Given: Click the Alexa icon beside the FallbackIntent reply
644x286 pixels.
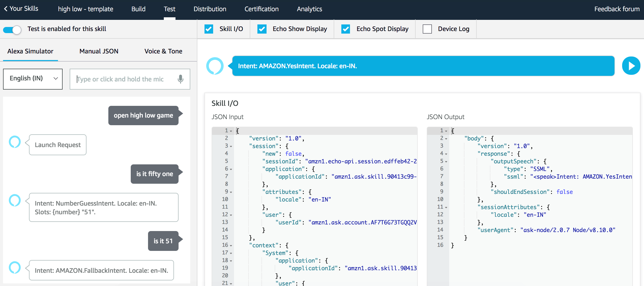Looking at the screenshot, I should click(x=14, y=267).
